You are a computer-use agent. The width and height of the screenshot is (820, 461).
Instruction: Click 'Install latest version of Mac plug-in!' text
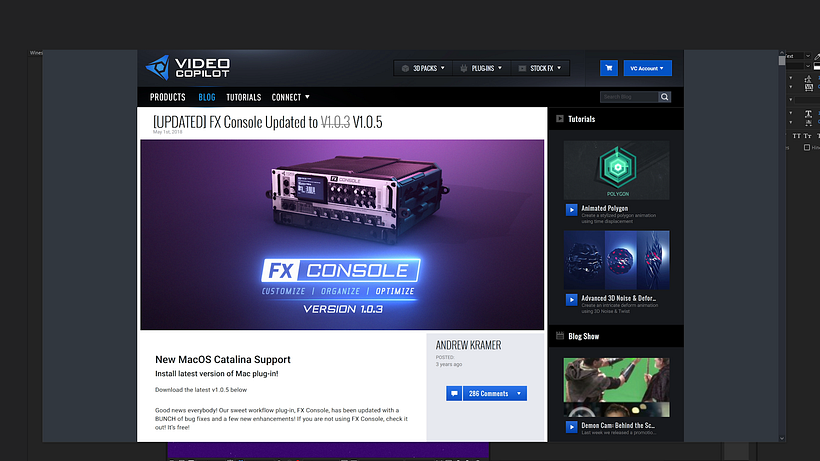[217, 374]
